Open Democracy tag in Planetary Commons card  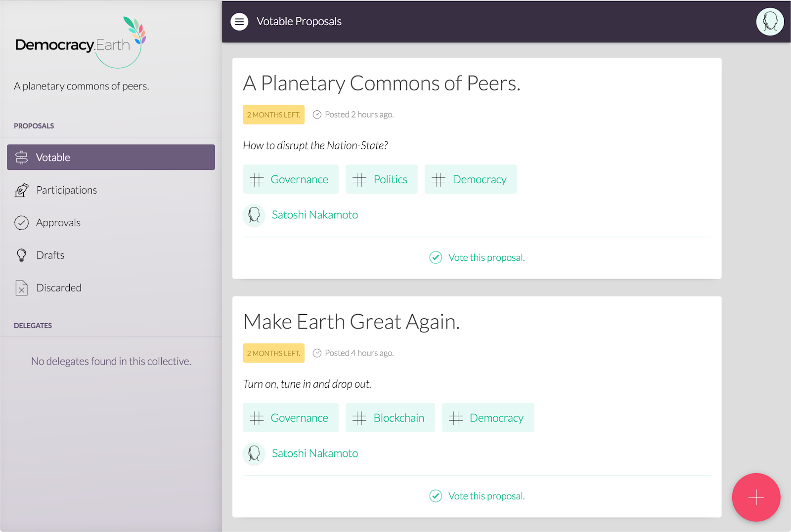[x=471, y=179]
